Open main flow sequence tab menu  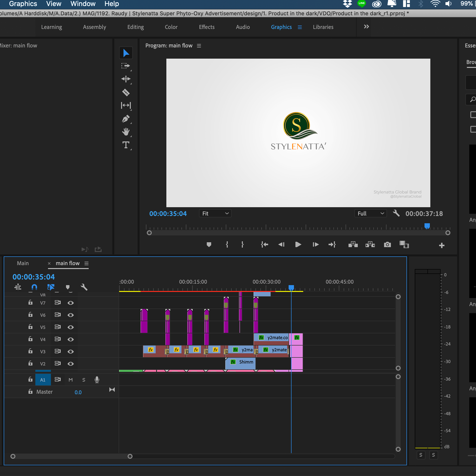[86, 263]
